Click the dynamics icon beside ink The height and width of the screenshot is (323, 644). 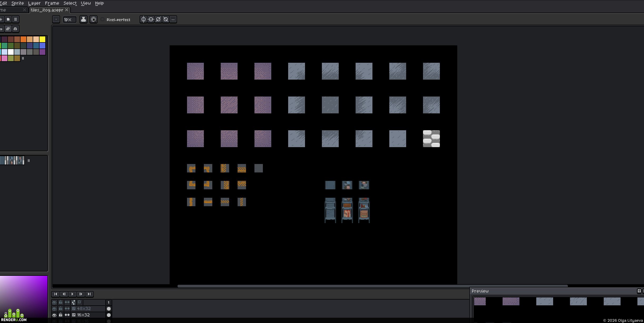click(x=94, y=20)
